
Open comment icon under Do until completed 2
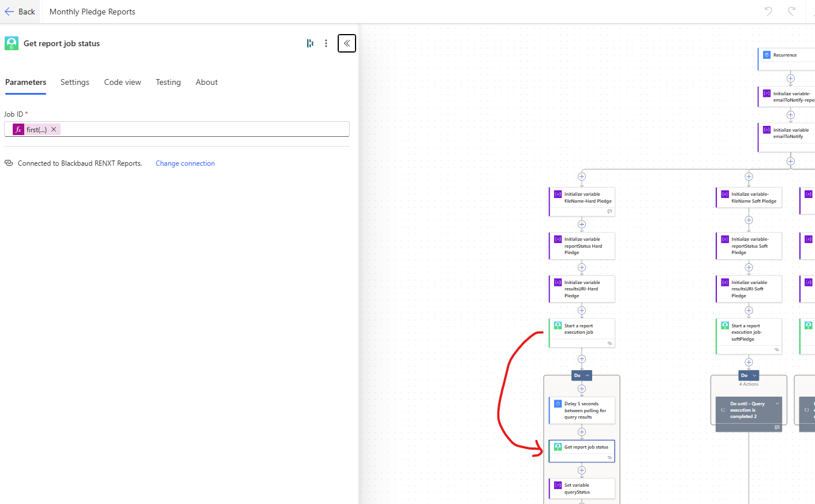pos(777,428)
